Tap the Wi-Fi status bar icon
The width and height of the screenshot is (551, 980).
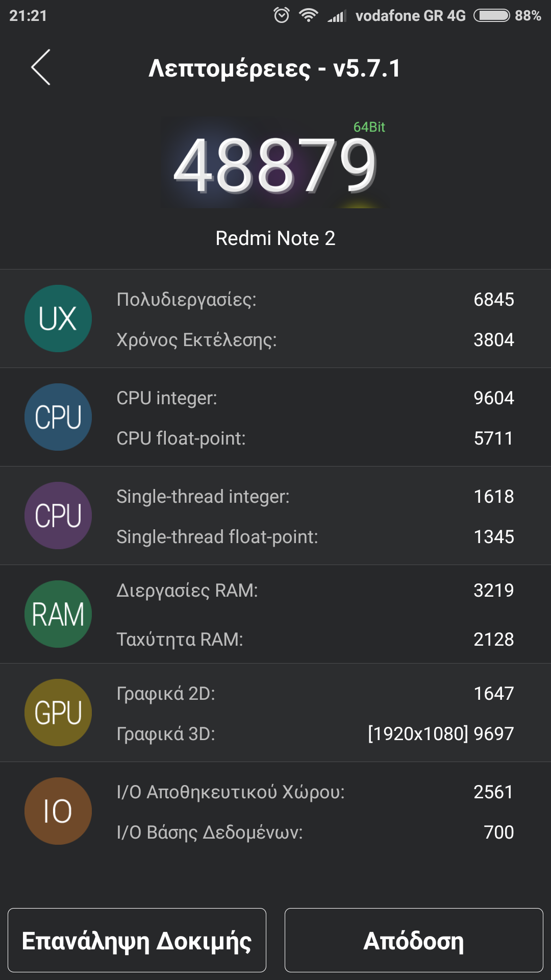(308, 15)
